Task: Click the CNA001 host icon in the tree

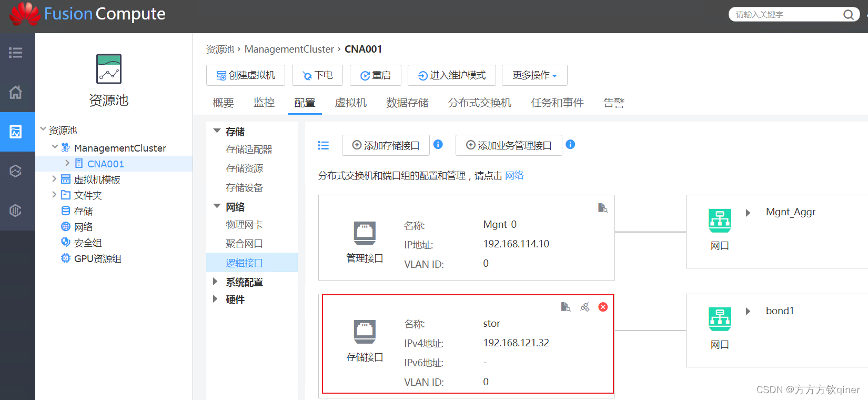Action: click(79, 164)
